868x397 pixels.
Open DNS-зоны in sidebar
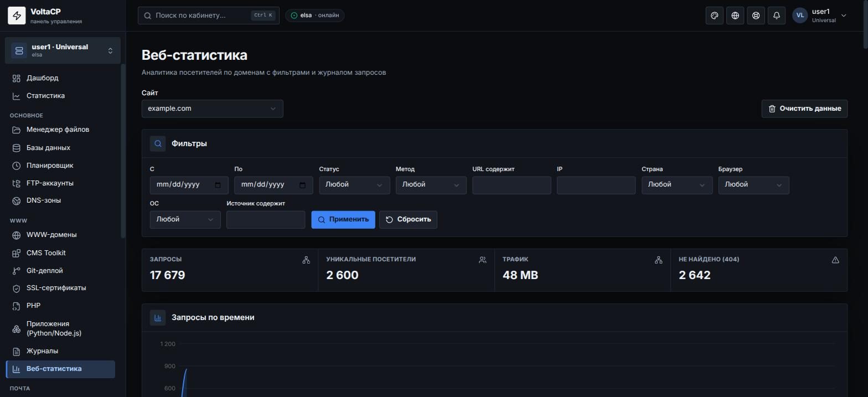click(x=61, y=200)
